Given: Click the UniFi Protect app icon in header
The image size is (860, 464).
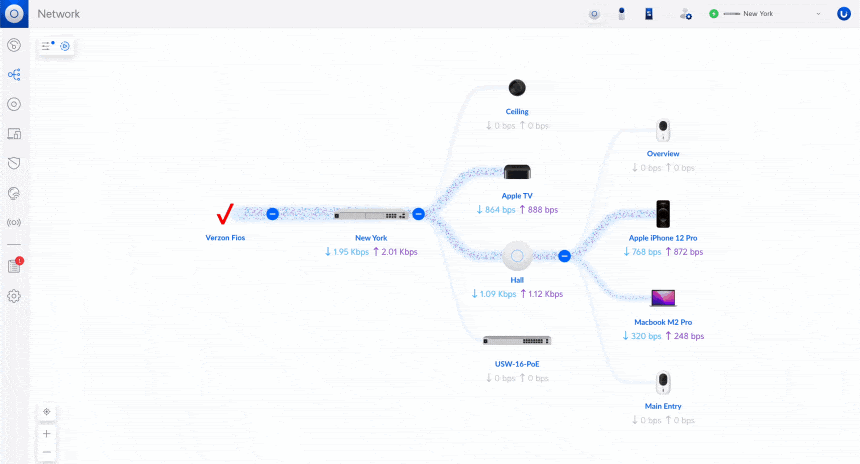Looking at the screenshot, I should (x=621, y=14).
